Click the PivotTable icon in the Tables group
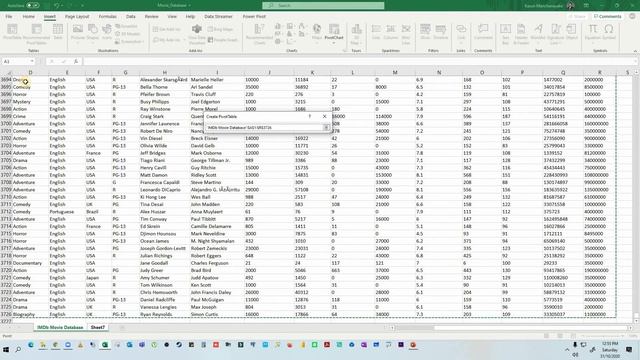 [x=12, y=32]
